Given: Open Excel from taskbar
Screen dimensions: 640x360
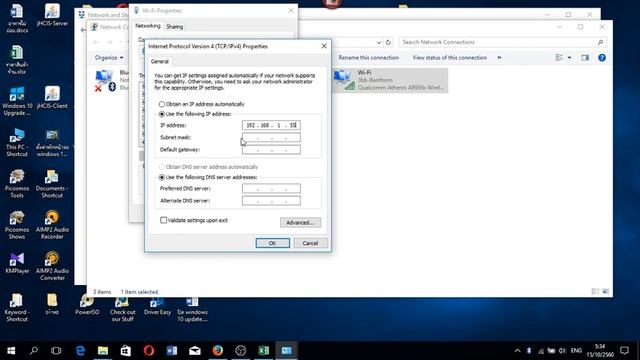Looking at the screenshot, I should point(264,350).
